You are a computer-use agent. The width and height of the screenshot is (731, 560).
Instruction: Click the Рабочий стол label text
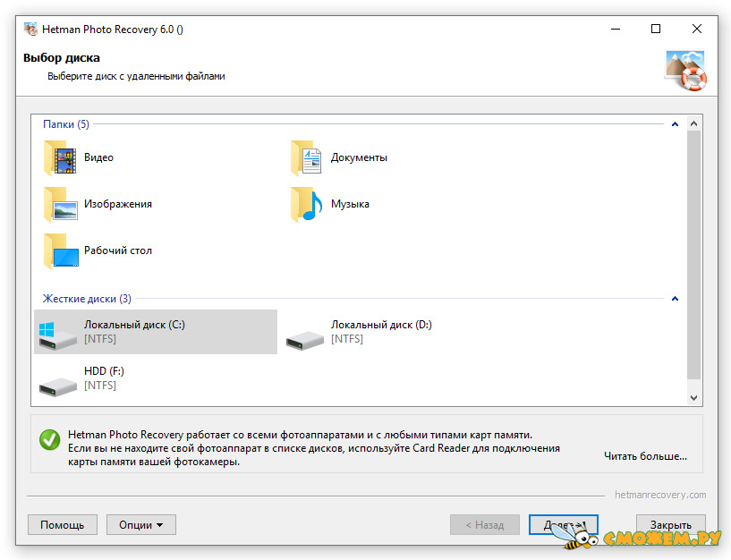pos(118,250)
